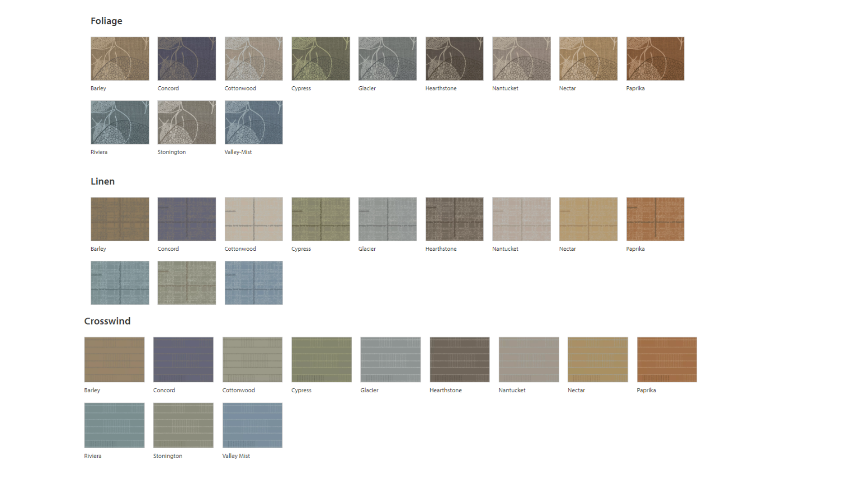Select the Linen Concord swatch image
The width and height of the screenshot is (868, 488).
pyautogui.click(x=187, y=219)
